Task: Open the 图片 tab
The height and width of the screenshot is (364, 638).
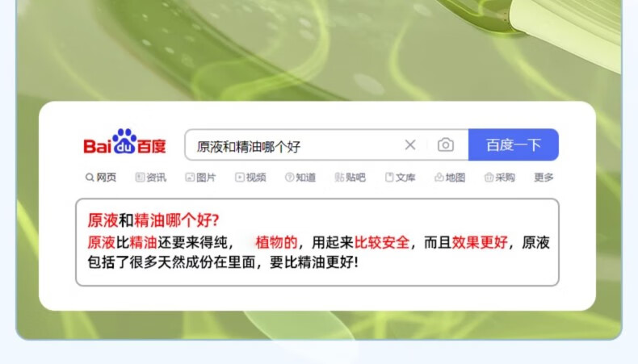Action: coord(200,178)
